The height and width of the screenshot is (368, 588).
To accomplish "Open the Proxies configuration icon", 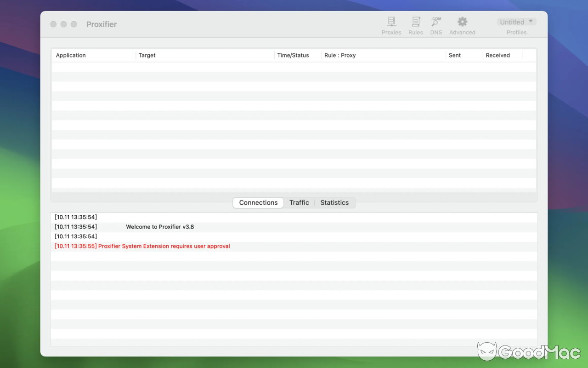I will (391, 25).
